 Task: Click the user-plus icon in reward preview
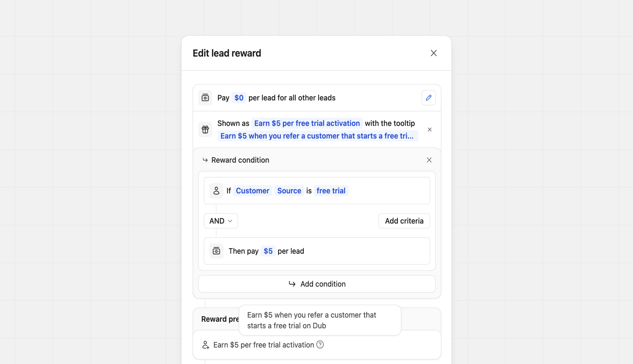[x=206, y=345]
